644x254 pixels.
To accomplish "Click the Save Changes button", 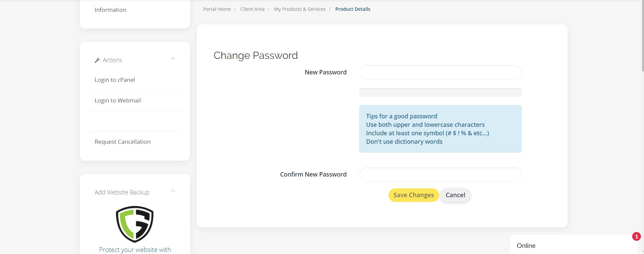I will 413,195.
